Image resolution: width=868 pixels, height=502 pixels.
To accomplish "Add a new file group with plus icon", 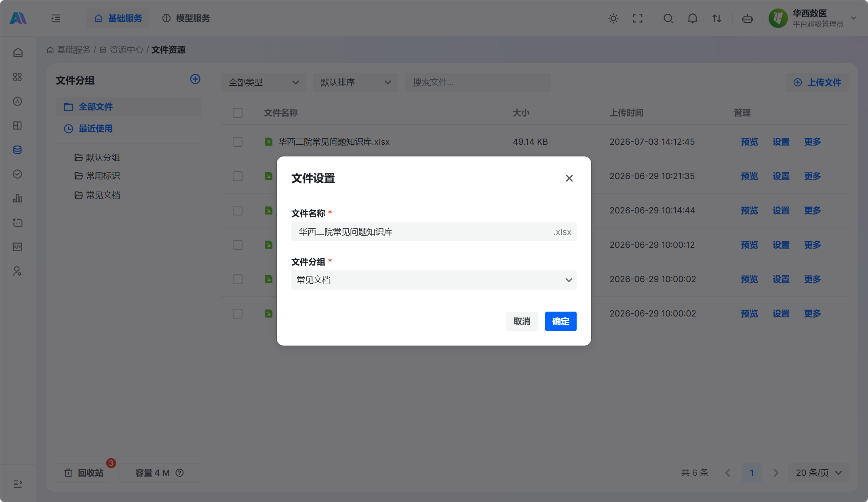I will [x=195, y=79].
